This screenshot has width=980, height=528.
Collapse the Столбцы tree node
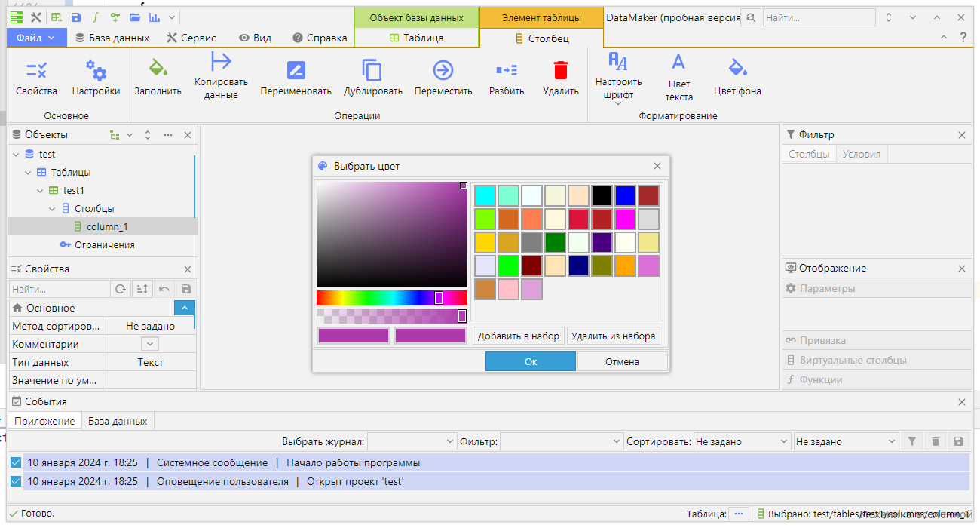click(53, 208)
